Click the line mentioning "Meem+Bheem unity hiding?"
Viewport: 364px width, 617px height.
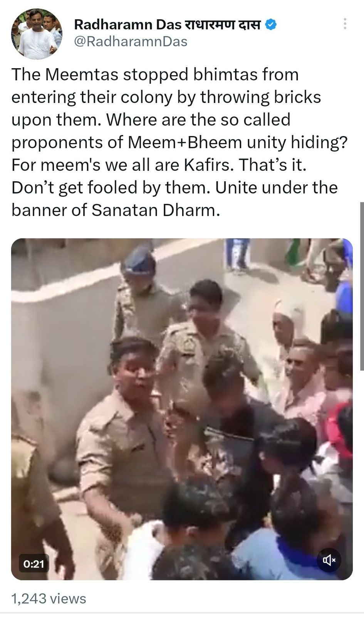click(x=179, y=142)
